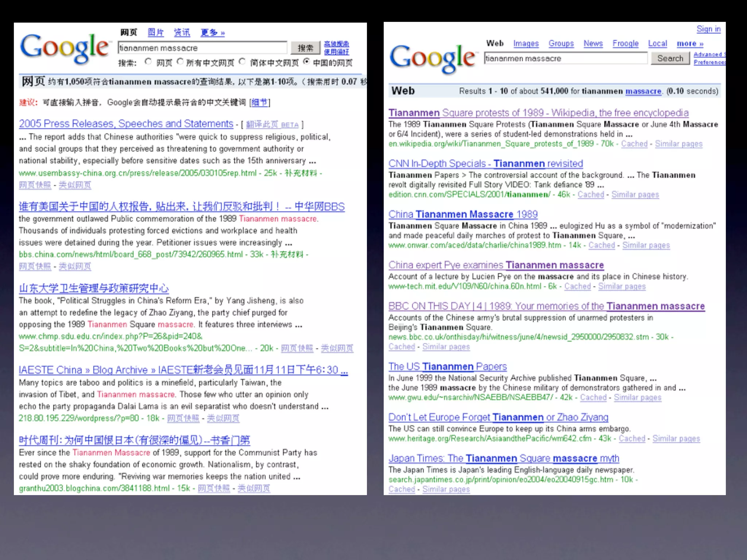Click the Google logo on English page

pos(433,58)
